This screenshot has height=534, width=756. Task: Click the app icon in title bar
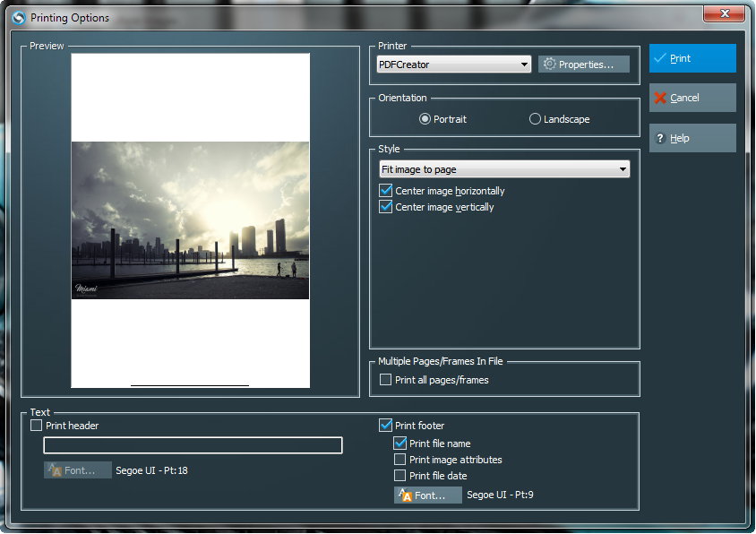(17, 17)
